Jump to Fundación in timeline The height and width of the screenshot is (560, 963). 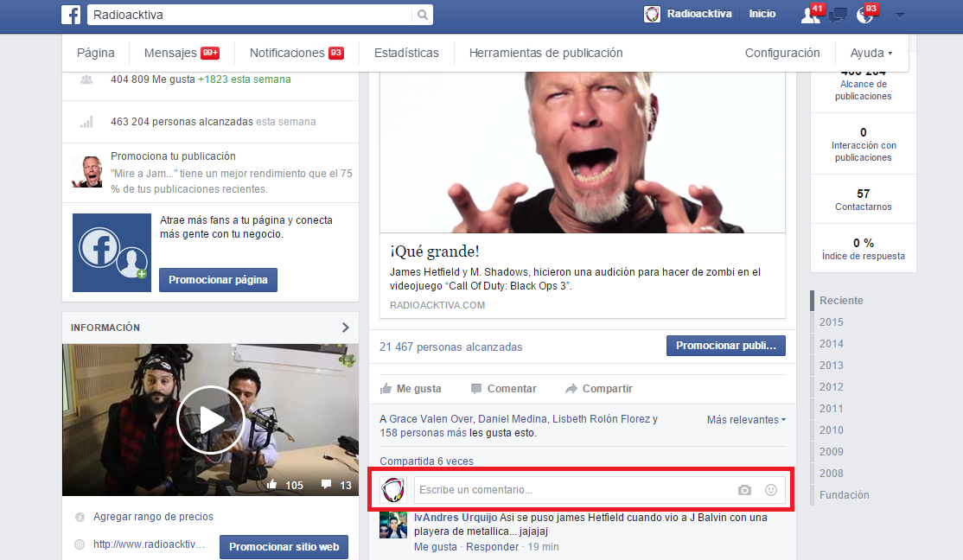point(844,495)
